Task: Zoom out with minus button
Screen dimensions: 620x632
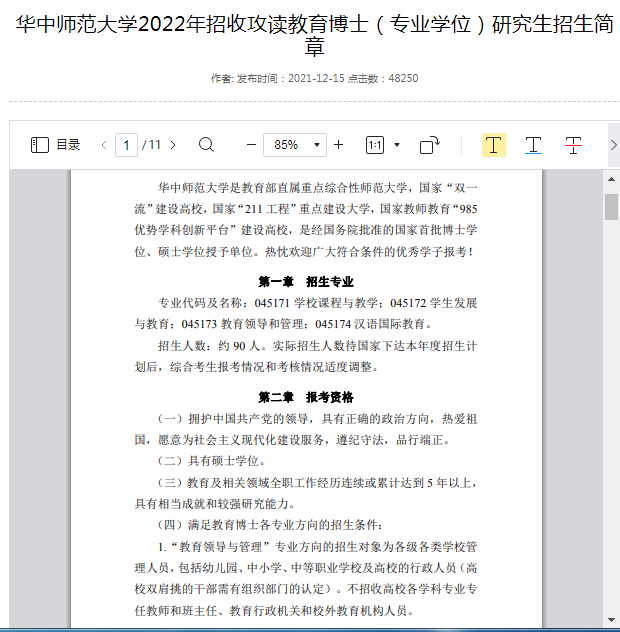Action: 251,144
